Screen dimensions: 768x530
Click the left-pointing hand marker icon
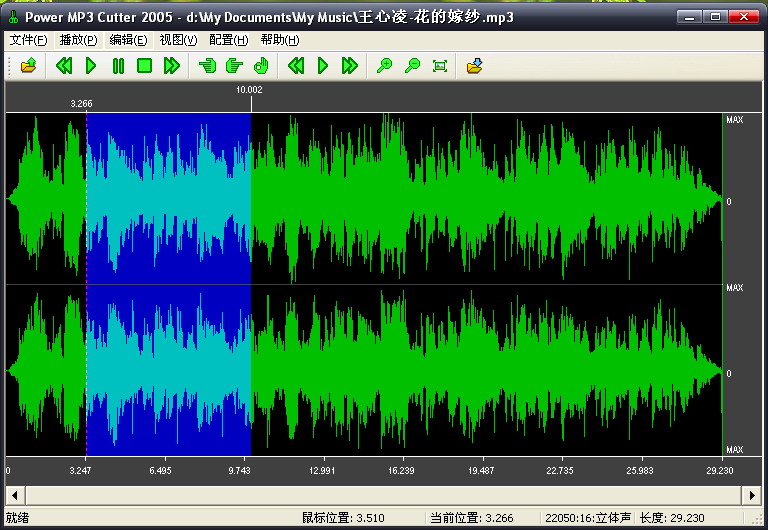[x=208, y=66]
